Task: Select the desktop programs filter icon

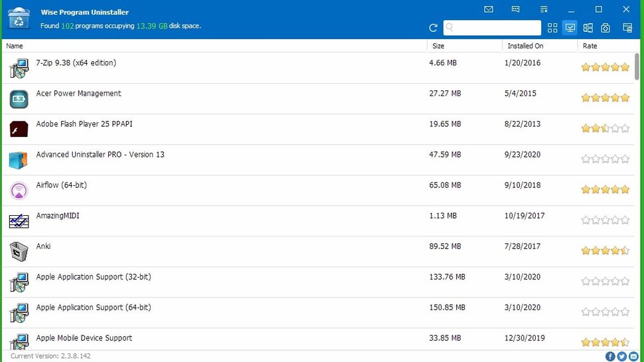Action: click(570, 28)
